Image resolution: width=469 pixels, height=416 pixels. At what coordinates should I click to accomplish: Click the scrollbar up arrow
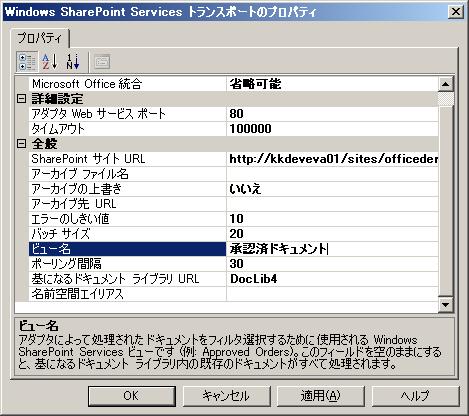tap(446, 84)
